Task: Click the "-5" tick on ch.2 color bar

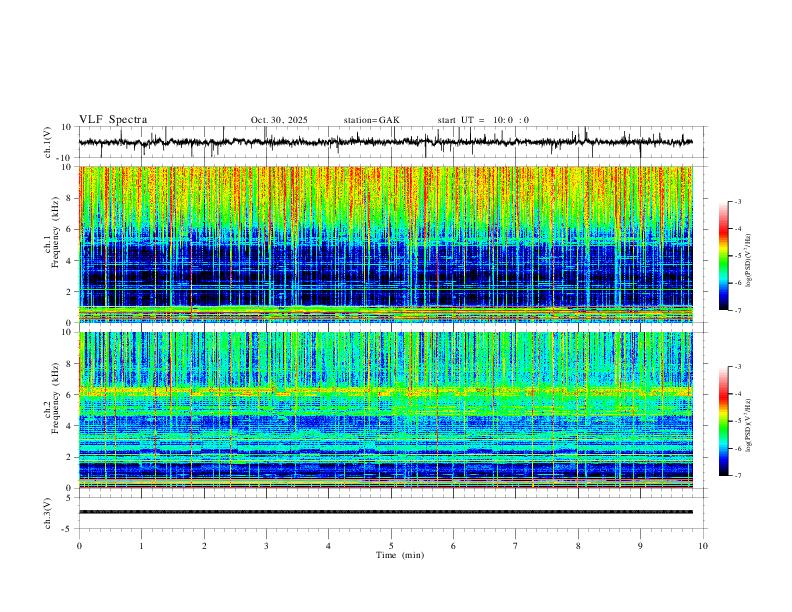Action: coord(737,421)
